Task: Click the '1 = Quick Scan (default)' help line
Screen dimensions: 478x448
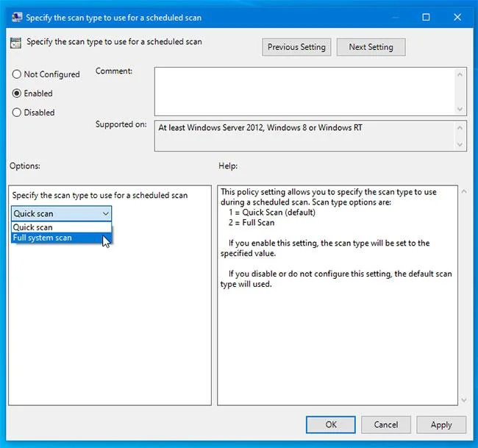Action: click(x=272, y=213)
